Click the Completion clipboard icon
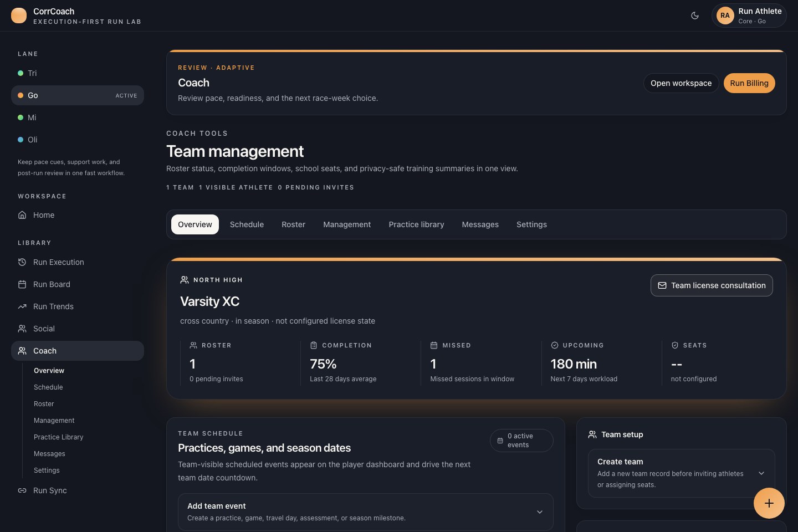798x532 pixels. pyautogui.click(x=314, y=345)
